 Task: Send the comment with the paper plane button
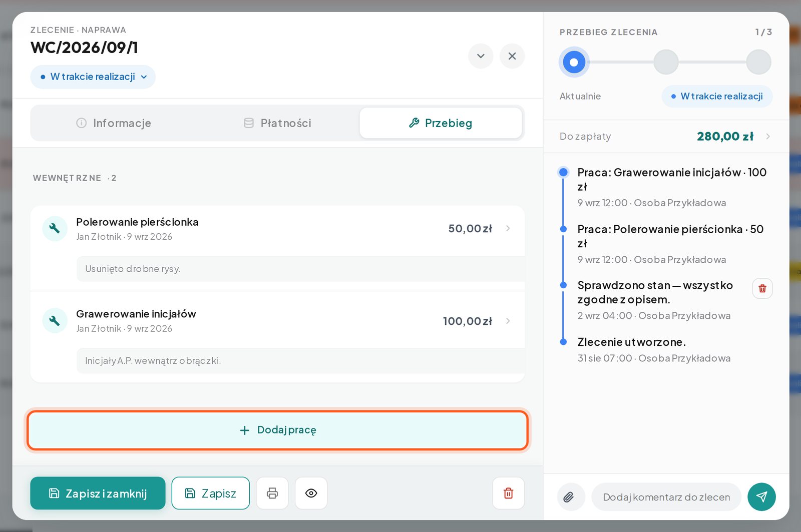(x=761, y=497)
